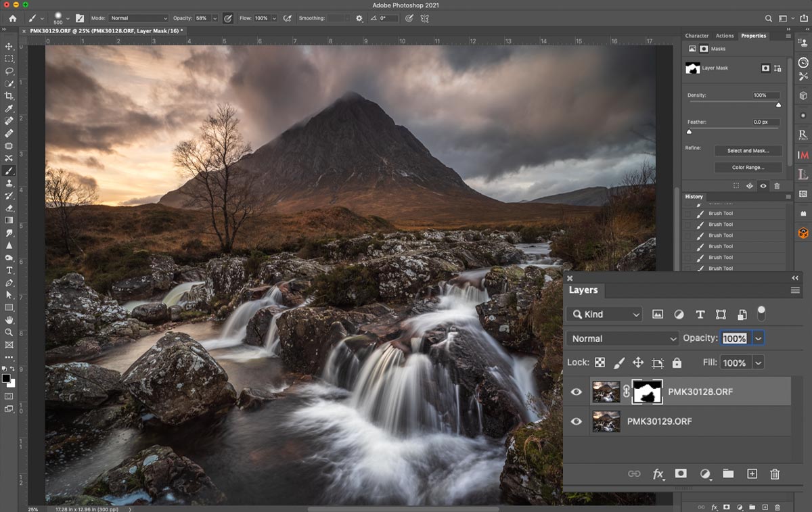Click the Select and Mask button
The width and height of the screenshot is (812, 512).
pos(748,151)
